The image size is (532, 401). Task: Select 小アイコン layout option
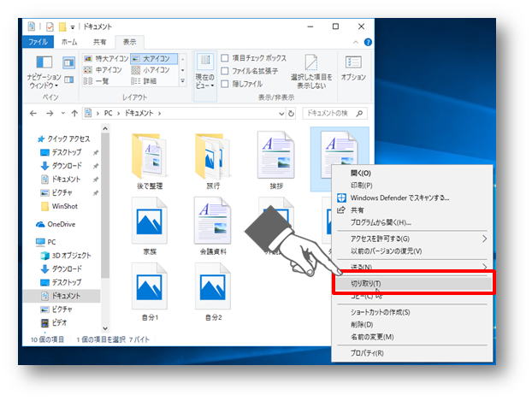151,70
